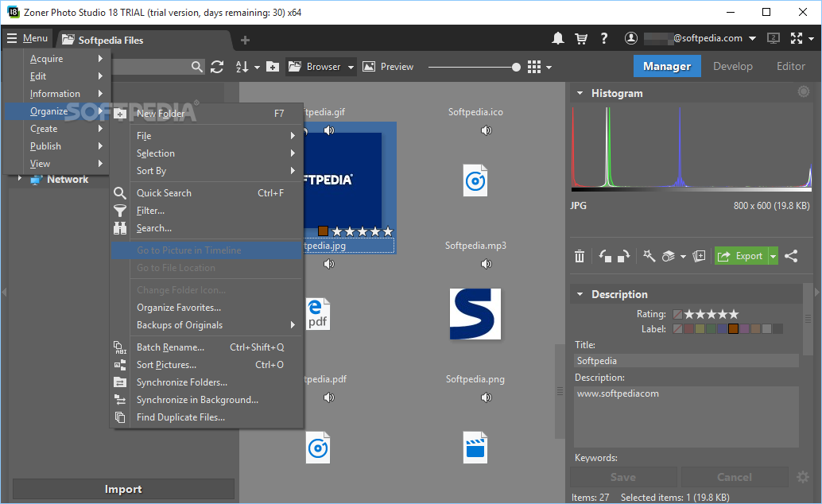Rotate the image left

605,256
